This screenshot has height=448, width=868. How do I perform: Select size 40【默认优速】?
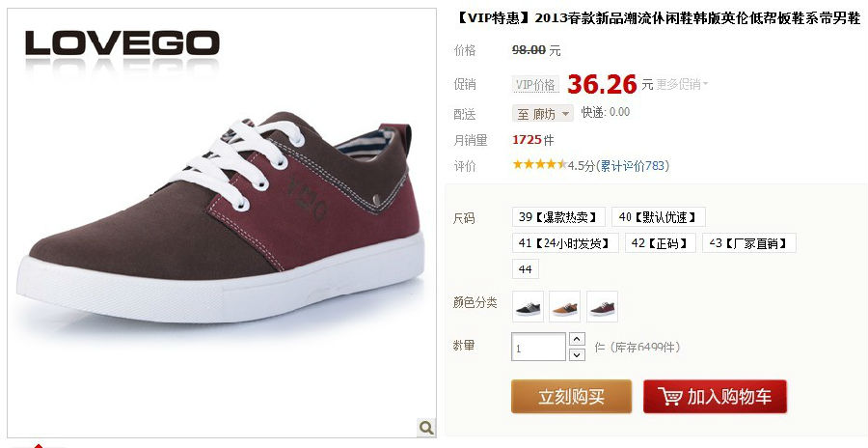tap(658, 217)
